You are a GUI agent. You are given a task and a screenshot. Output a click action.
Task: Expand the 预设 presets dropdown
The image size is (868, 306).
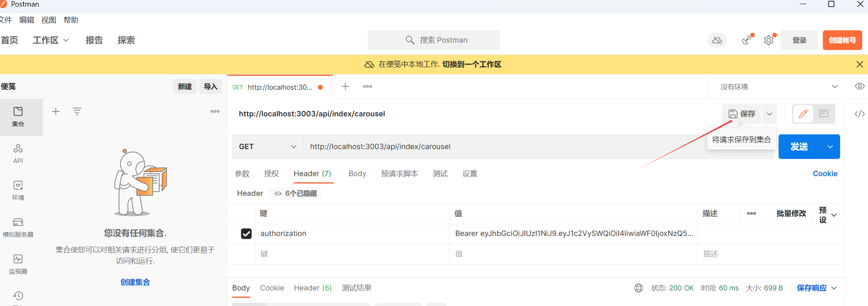click(828, 215)
